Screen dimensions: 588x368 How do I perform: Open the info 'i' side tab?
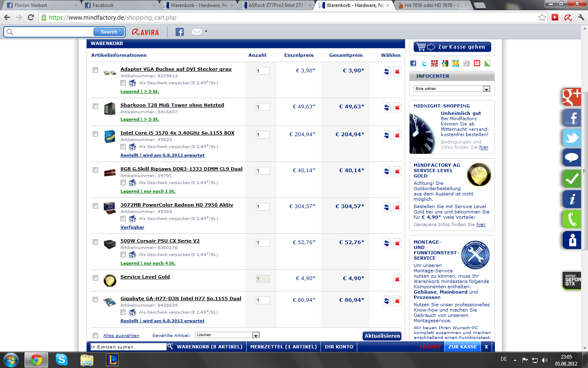click(572, 199)
